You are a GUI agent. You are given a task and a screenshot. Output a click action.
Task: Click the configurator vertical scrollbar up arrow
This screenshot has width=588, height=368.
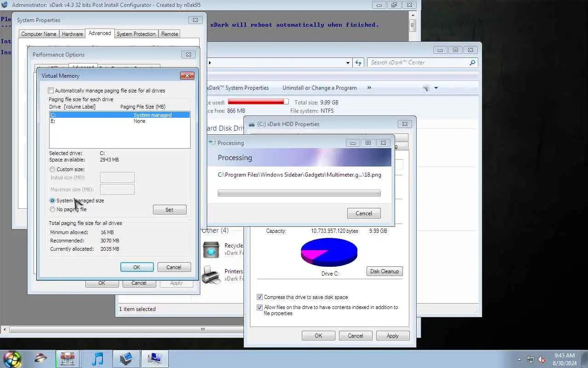point(413,16)
